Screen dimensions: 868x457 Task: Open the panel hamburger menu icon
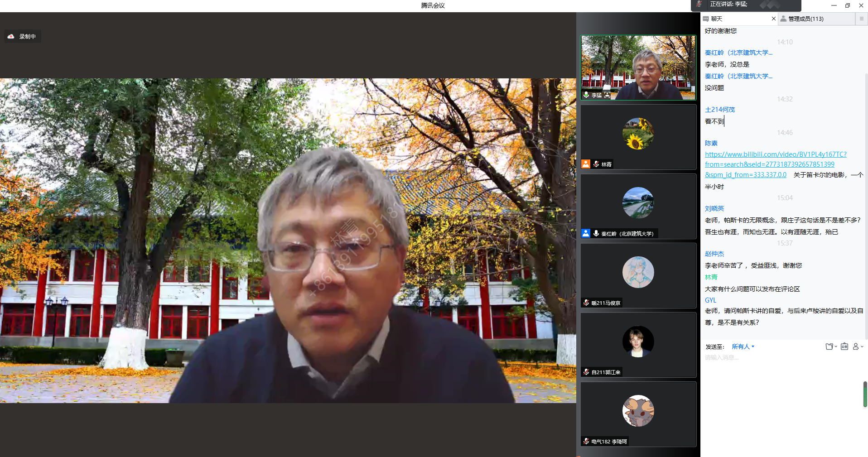[861, 19]
